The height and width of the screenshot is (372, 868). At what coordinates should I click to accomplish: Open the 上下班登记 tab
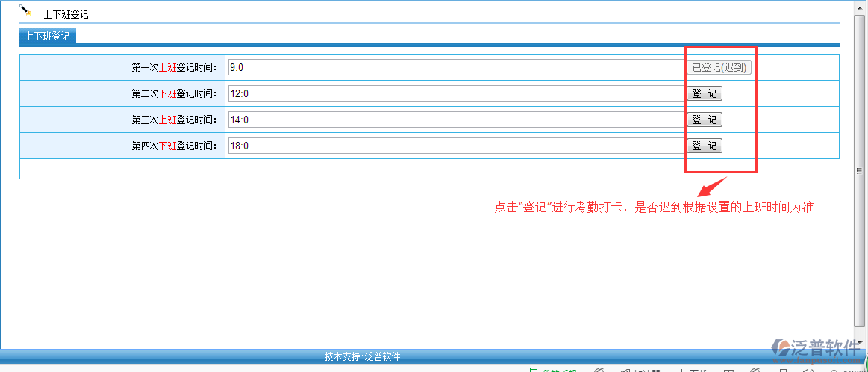tap(48, 37)
